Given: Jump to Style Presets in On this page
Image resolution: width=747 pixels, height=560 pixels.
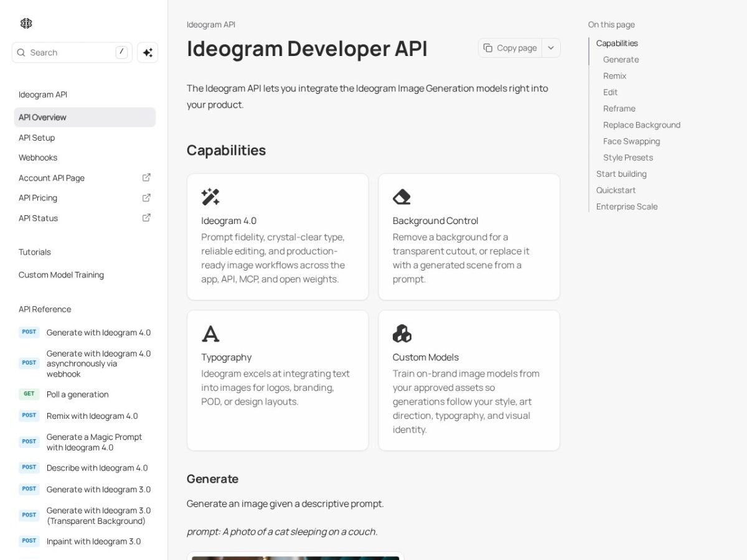Looking at the screenshot, I should (x=628, y=157).
